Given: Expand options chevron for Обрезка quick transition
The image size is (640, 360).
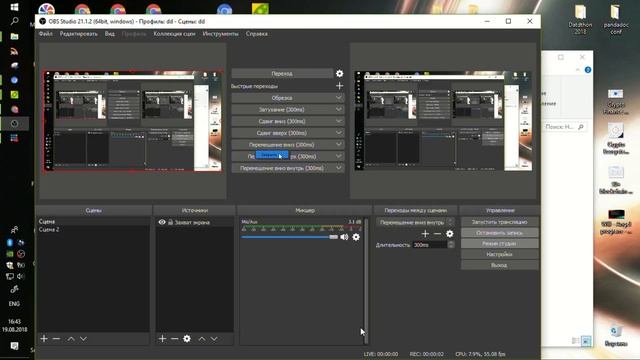Looking at the screenshot, I should coord(338,98).
